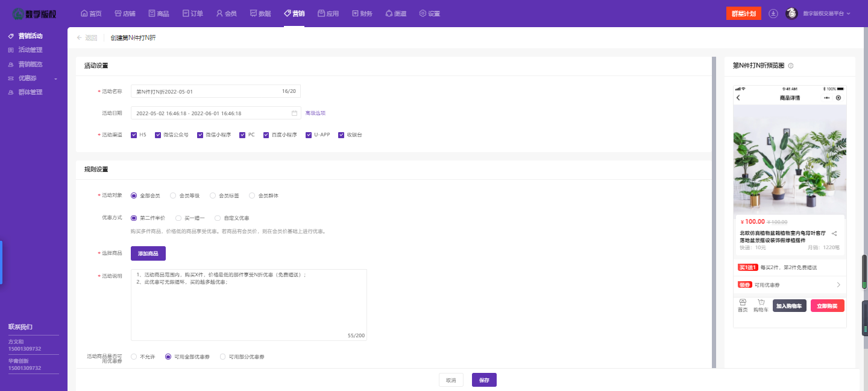This screenshot has width=868, height=391.
Task: Click the download icon in the header
Action: pos(773,13)
